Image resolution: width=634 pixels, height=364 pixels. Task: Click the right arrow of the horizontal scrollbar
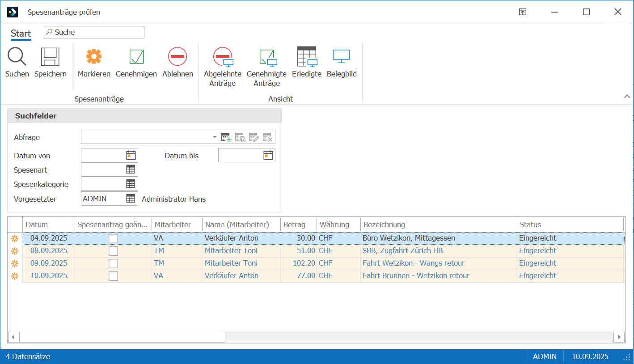(619, 337)
